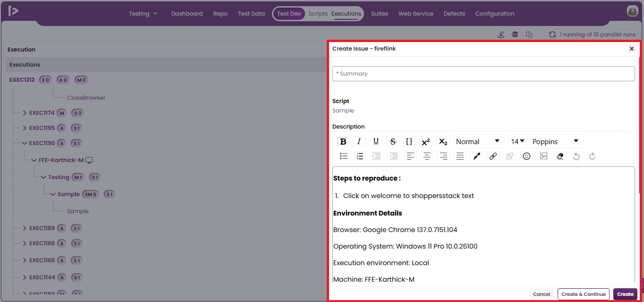Viewport: 644px width, 302px height.
Task: Expand the EXEC1168 tree node
Action: coord(25,260)
